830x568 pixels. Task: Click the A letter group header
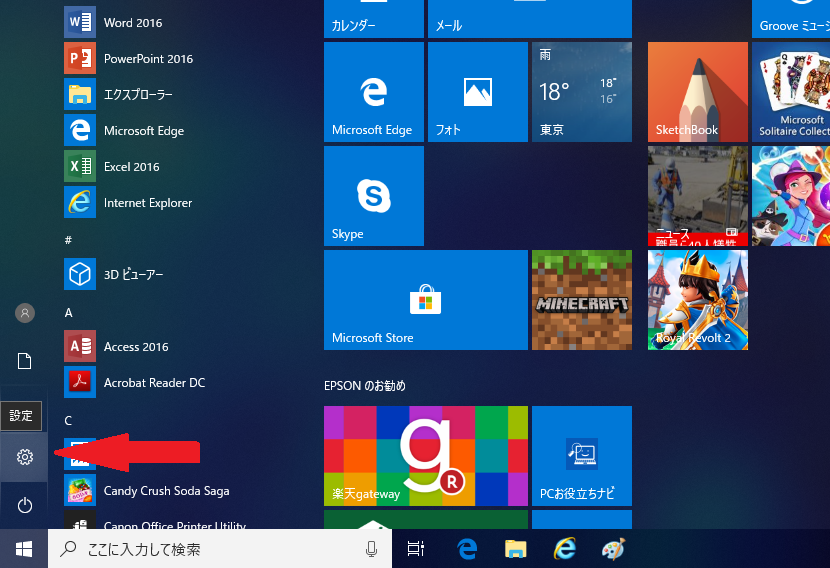point(68,312)
